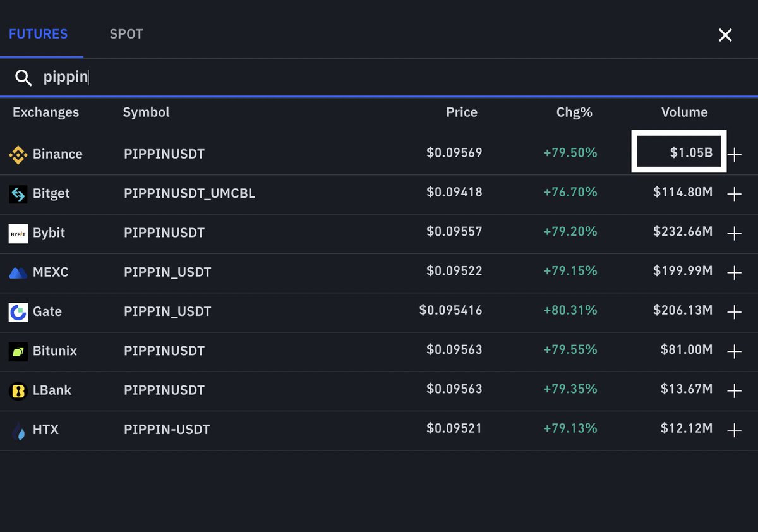Click the MEXC exchange logo
The height and width of the screenshot is (532, 758).
click(x=17, y=272)
